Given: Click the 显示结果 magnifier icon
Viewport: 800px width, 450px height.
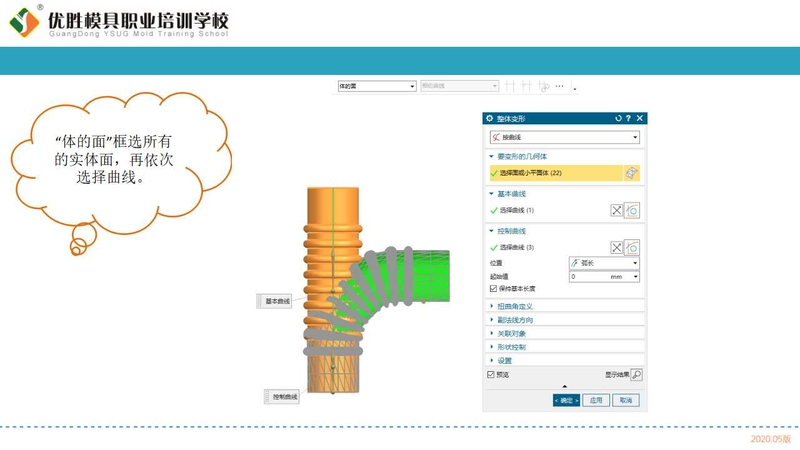Looking at the screenshot, I should click(x=636, y=375).
